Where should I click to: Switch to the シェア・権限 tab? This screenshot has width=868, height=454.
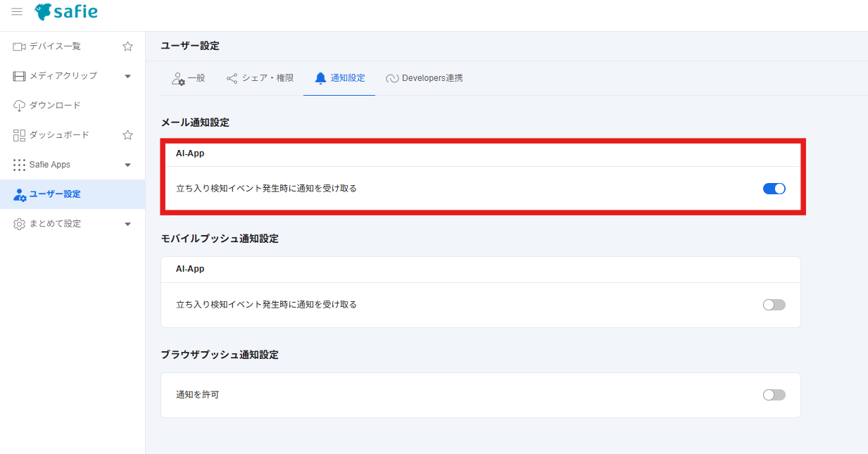260,78
